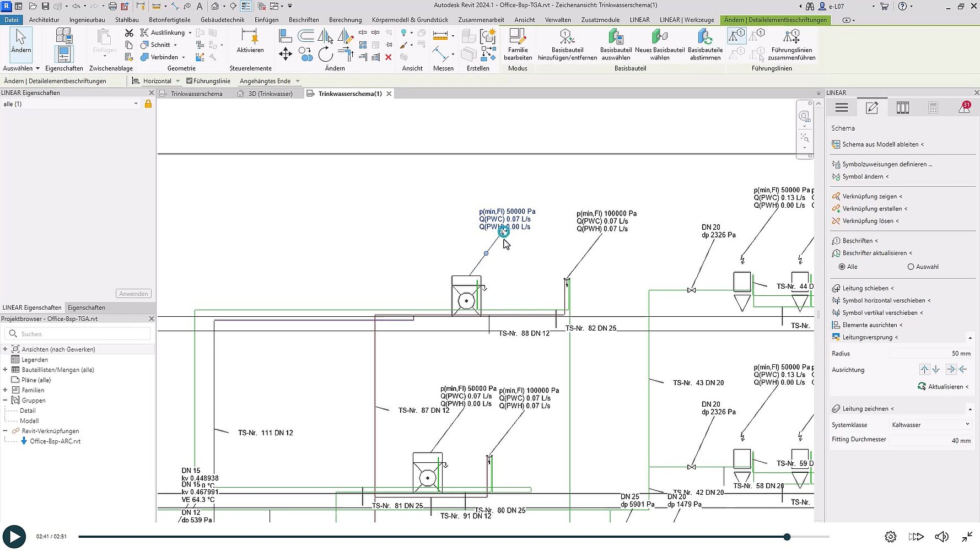Click the video progress slider handle
Screen dimensions: 980x551
787,537
